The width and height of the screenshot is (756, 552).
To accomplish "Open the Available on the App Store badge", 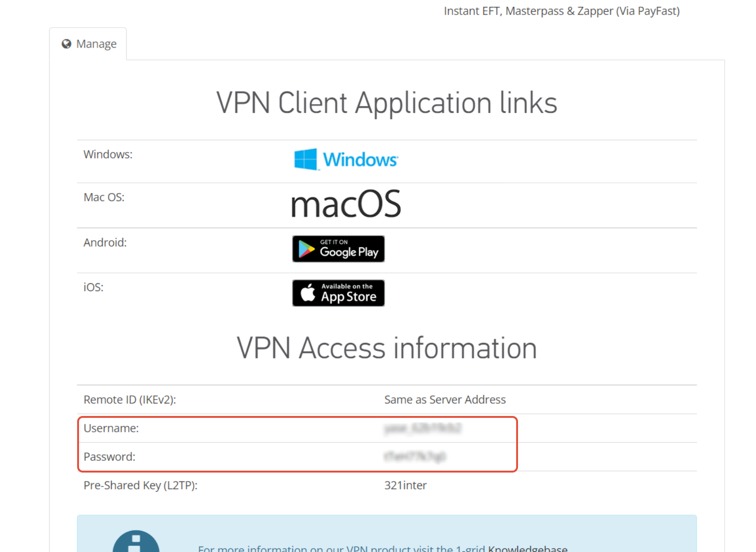I will tap(338, 293).
